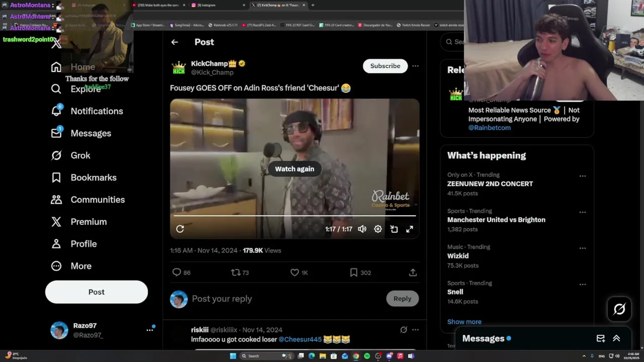Open the floating Grok button
The image size is (644, 362).
tap(619, 309)
